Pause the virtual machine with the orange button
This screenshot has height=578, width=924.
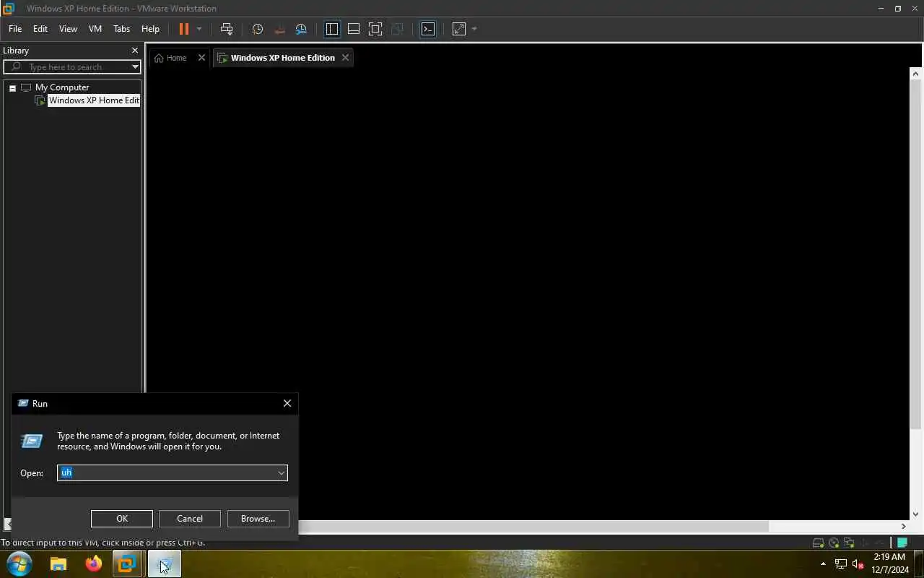[183, 29]
